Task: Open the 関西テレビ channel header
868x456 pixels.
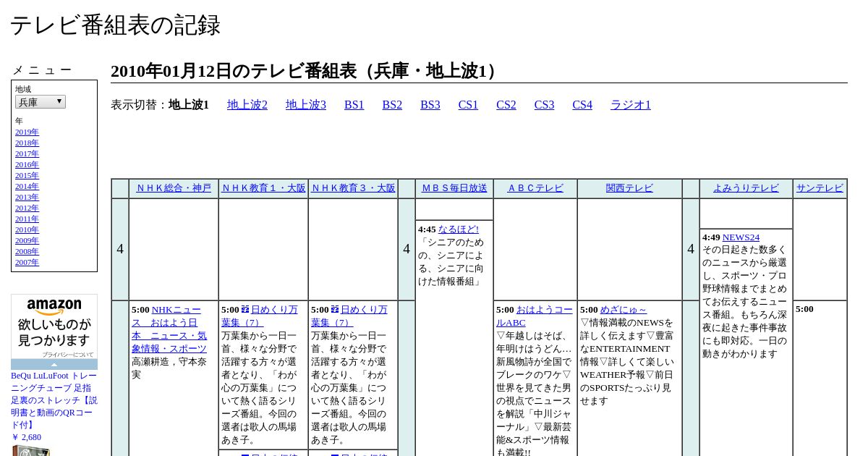Action: (629, 188)
